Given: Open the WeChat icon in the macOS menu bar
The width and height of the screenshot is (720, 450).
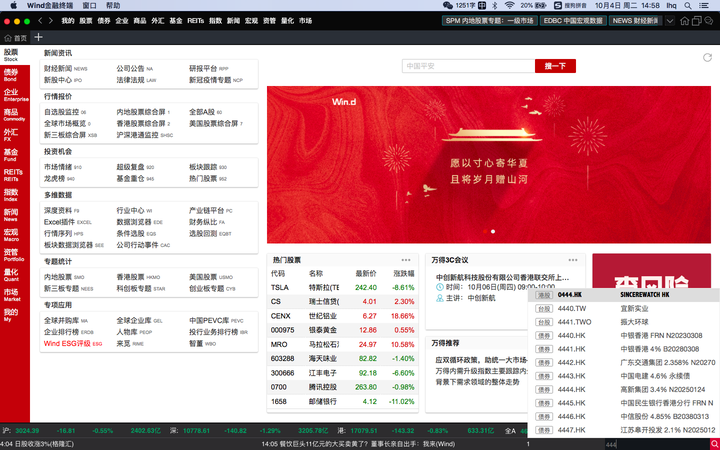Looking at the screenshot, I should [448, 6].
